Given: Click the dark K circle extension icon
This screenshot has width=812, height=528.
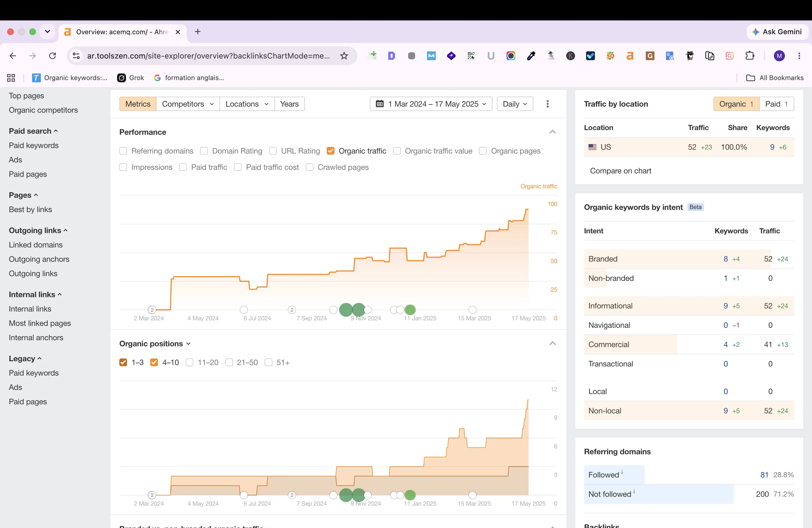Looking at the screenshot, I should click(570, 56).
